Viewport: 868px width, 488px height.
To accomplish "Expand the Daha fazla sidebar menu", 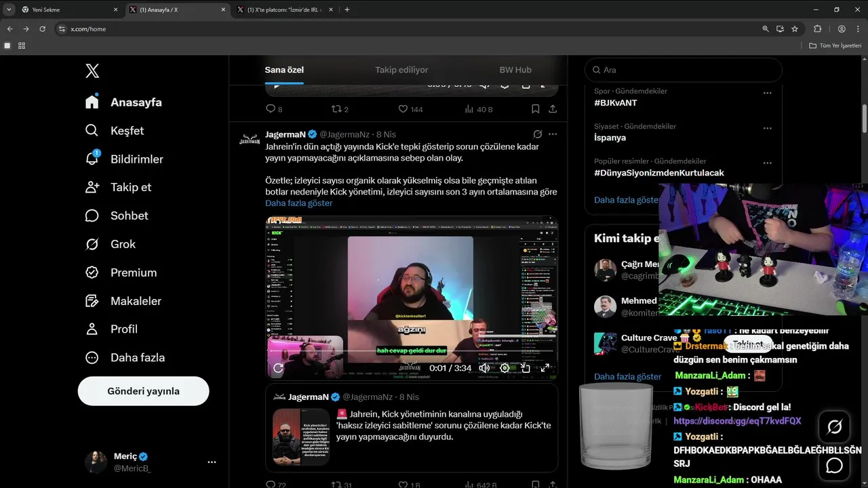I will (x=125, y=357).
